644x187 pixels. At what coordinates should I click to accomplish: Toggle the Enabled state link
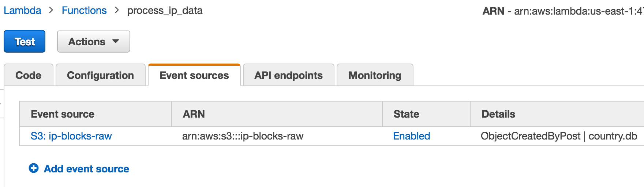pyautogui.click(x=411, y=136)
